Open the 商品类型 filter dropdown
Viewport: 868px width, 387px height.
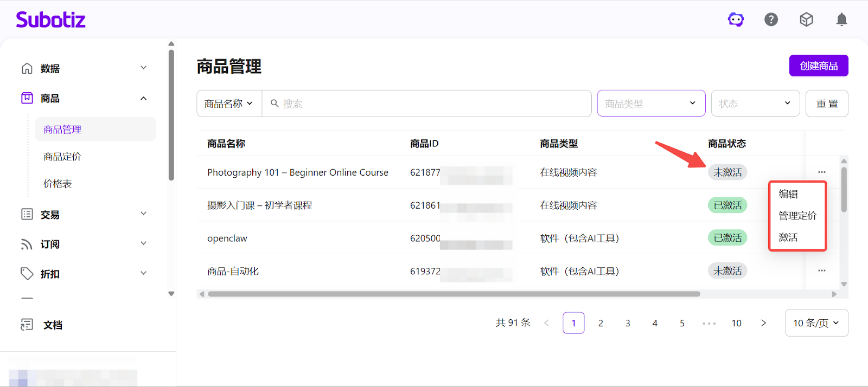click(x=651, y=104)
